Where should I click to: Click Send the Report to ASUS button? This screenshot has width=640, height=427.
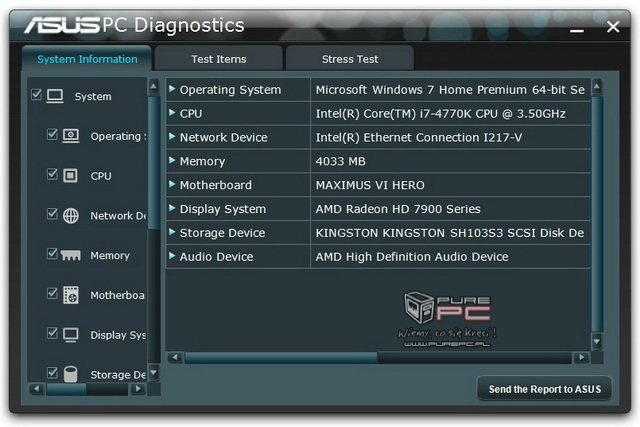[x=544, y=389]
